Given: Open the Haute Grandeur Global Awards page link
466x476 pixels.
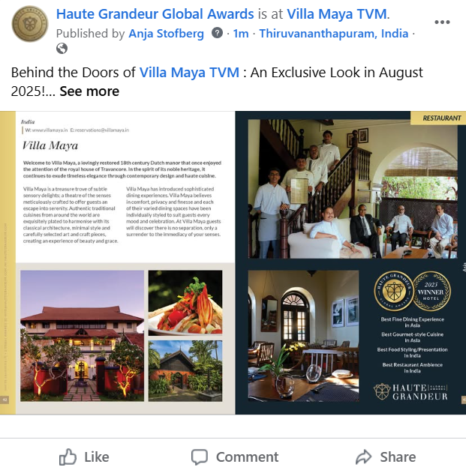Looking at the screenshot, I should pyautogui.click(x=155, y=14).
